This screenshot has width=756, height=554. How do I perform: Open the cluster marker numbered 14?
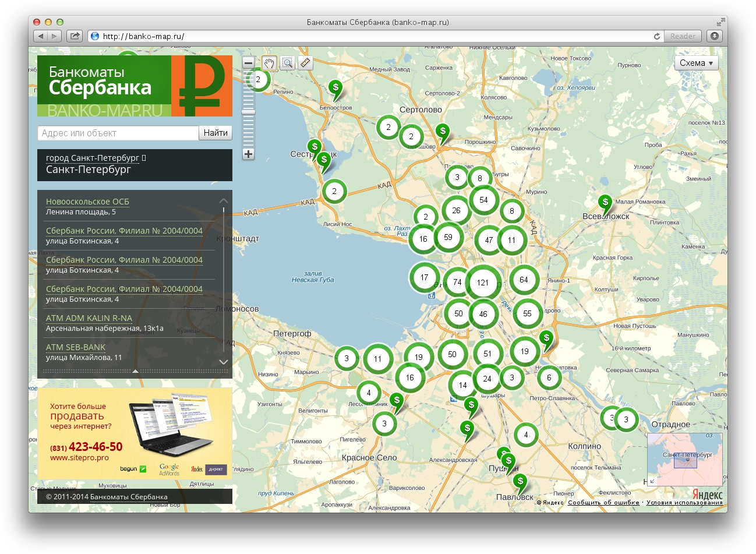(462, 385)
